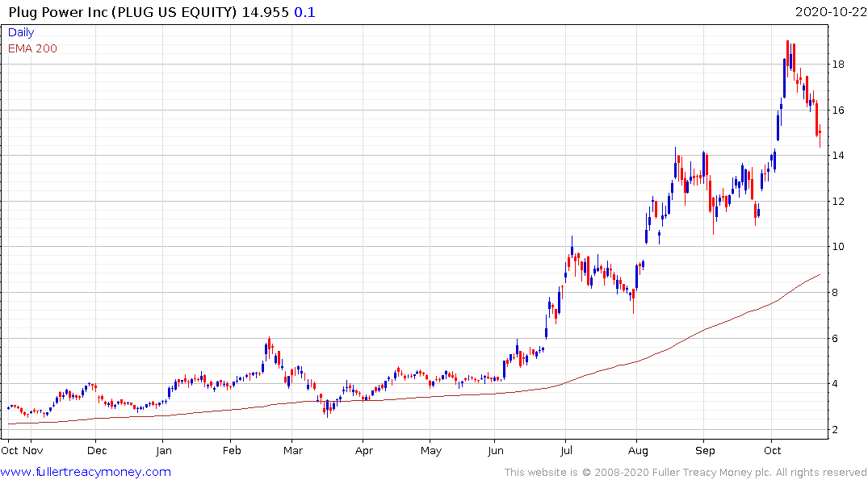Click the 'Aug' x-axis label
The height and width of the screenshot is (484, 868).
click(x=638, y=451)
